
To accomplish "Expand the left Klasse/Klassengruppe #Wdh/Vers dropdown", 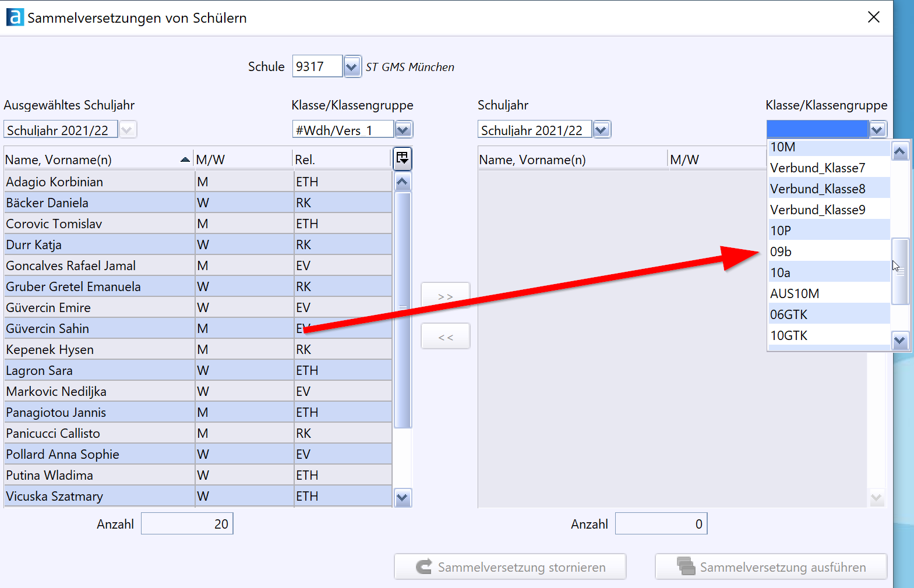I will tap(403, 129).
